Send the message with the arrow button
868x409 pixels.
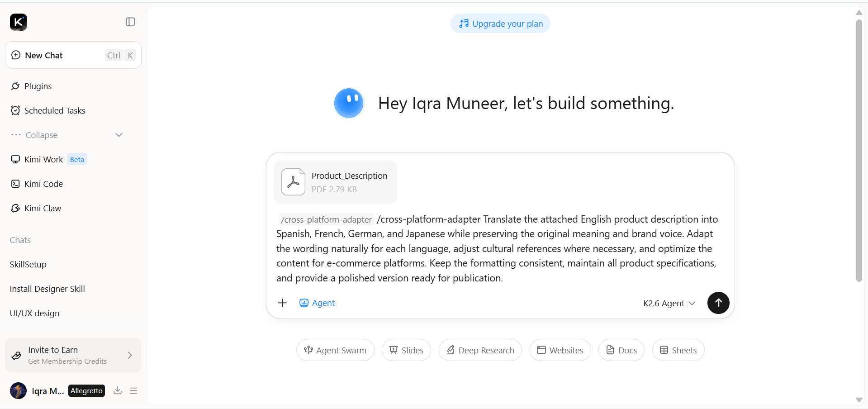pyautogui.click(x=718, y=303)
